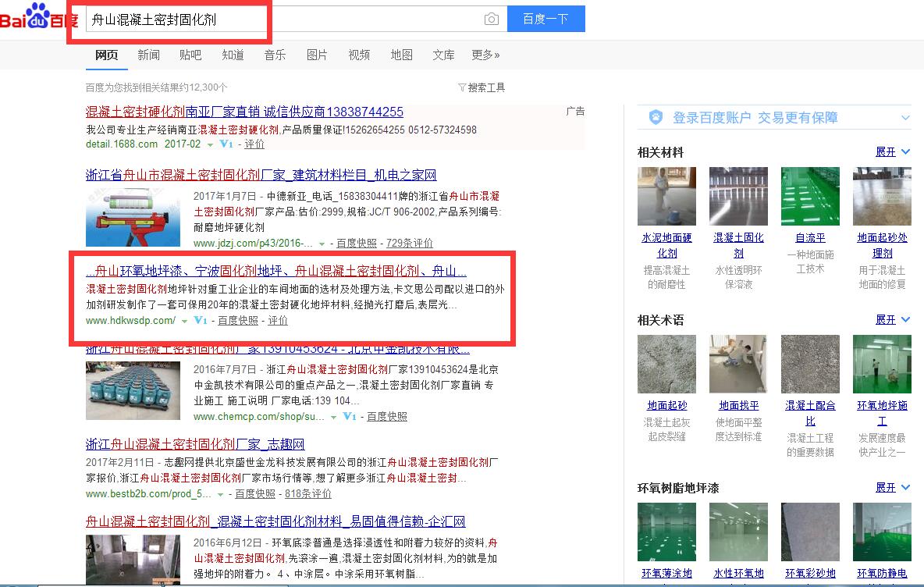Screen dimensions: 924x587
Task: Expand dropdown arrow after www.chemcp.com URL
Action: [333, 417]
